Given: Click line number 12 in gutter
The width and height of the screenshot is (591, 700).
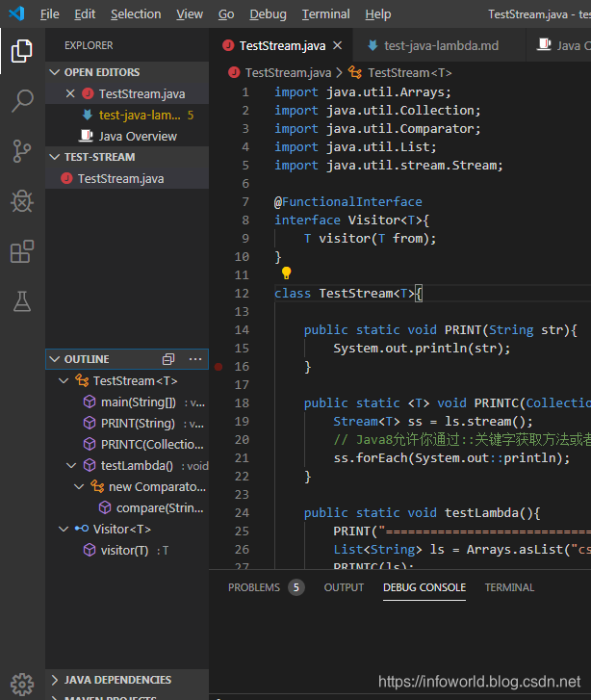Looking at the screenshot, I should 242,294.
